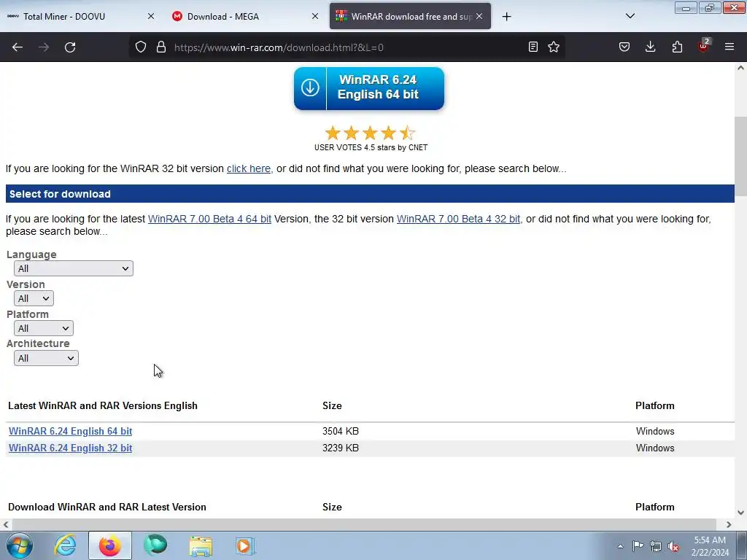Click the vertical scrollbar up arrow

[x=740, y=68]
